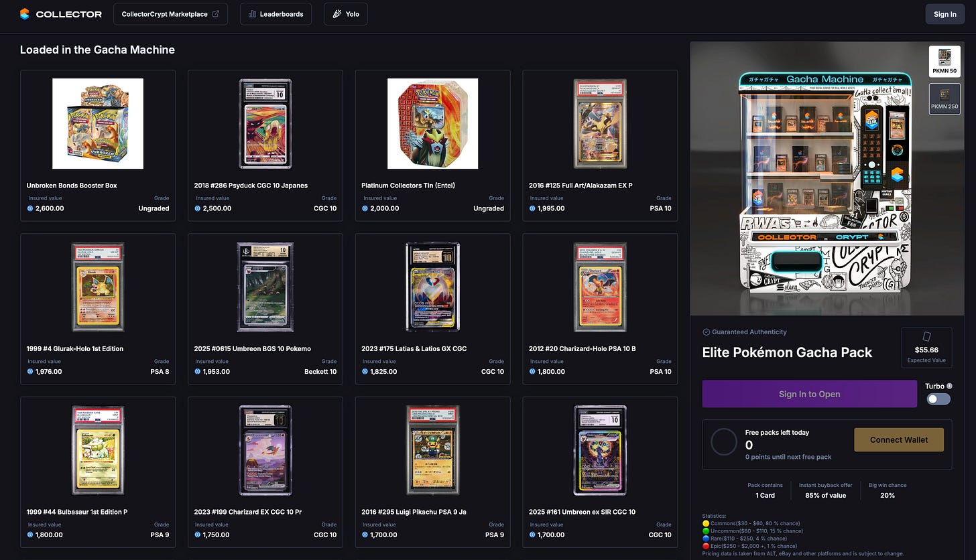Image resolution: width=976 pixels, height=560 pixels.
Task: Click the Guaranteed Authenticity check icon
Action: [x=706, y=332]
